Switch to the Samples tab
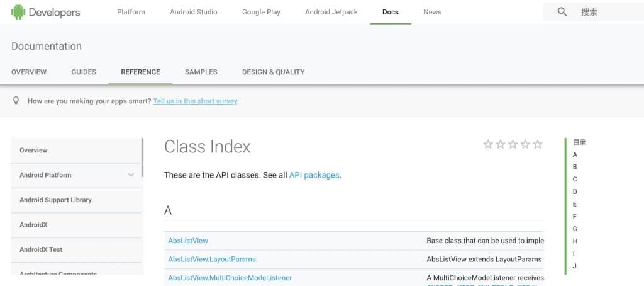This screenshot has width=644, height=286. tap(201, 72)
